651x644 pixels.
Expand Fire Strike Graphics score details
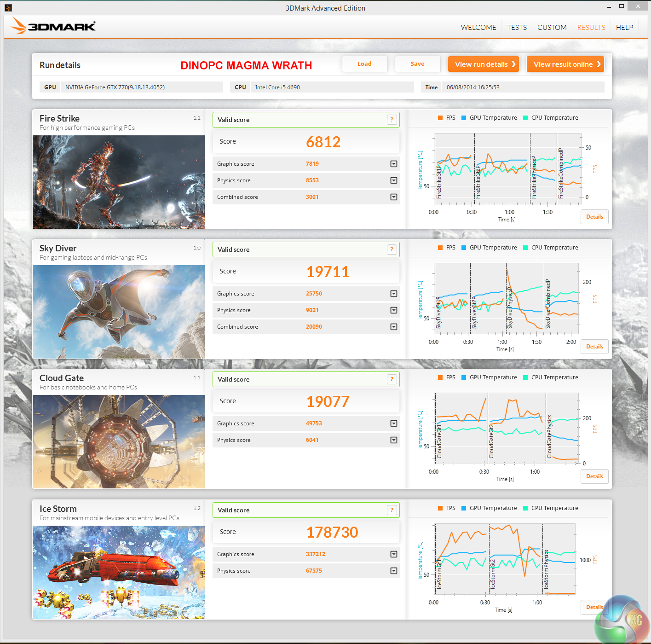click(394, 164)
